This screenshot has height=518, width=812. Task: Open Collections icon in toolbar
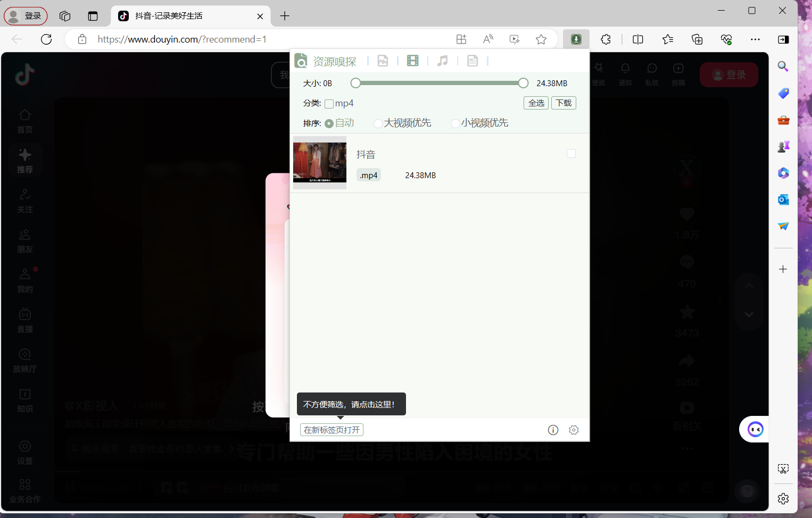point(697,39)
